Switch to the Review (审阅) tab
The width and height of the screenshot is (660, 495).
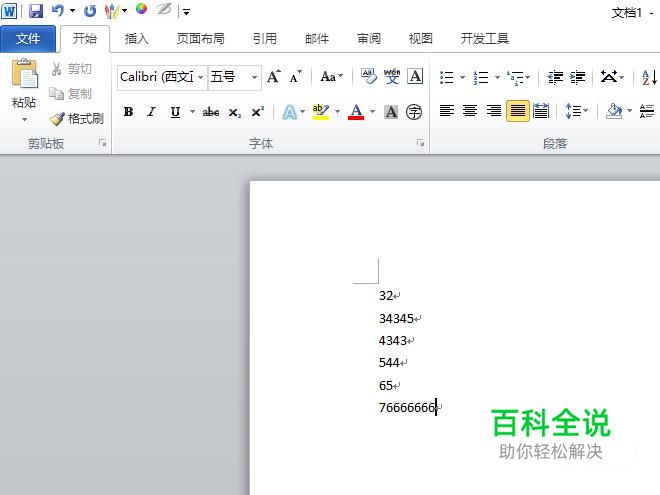[x=369, y=39]
